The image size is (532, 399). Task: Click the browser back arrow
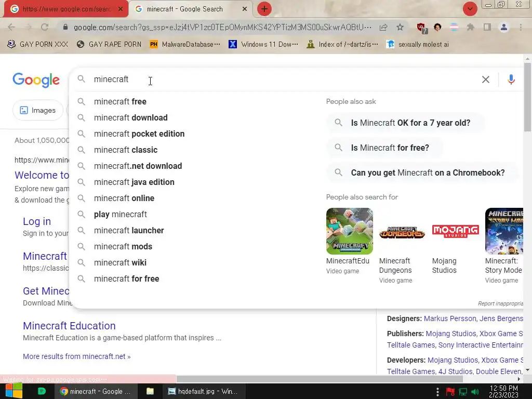(11, 27)
